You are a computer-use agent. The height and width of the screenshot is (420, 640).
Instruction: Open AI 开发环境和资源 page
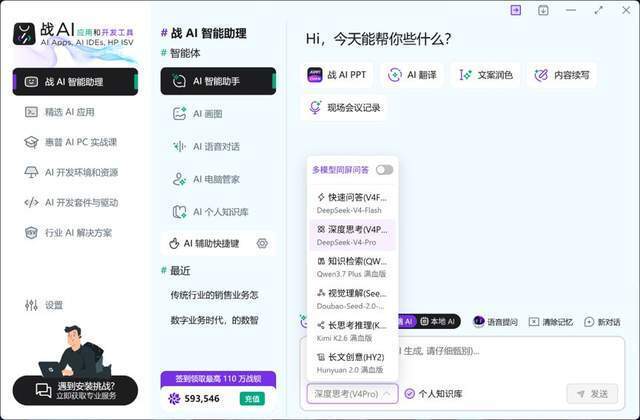point(71,172)
